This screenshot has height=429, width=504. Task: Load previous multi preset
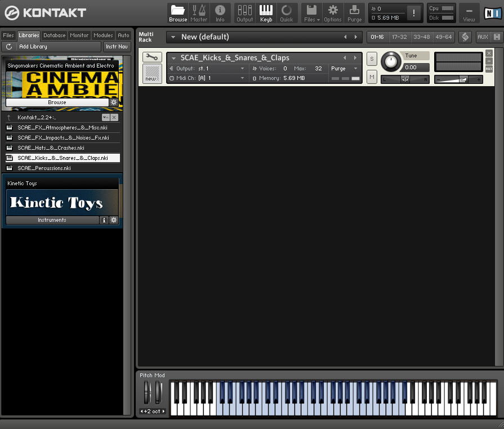coord(345,37)
